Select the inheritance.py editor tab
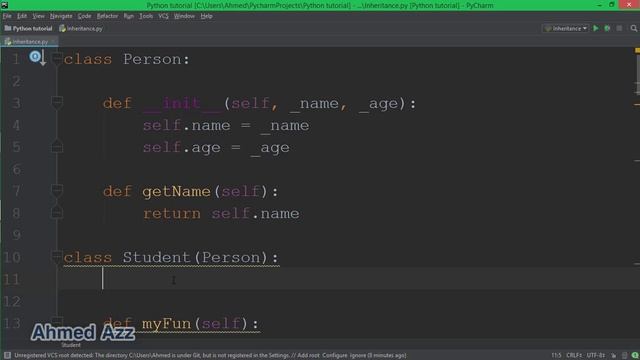Screen dimensions: 640x360 (28, 42)
